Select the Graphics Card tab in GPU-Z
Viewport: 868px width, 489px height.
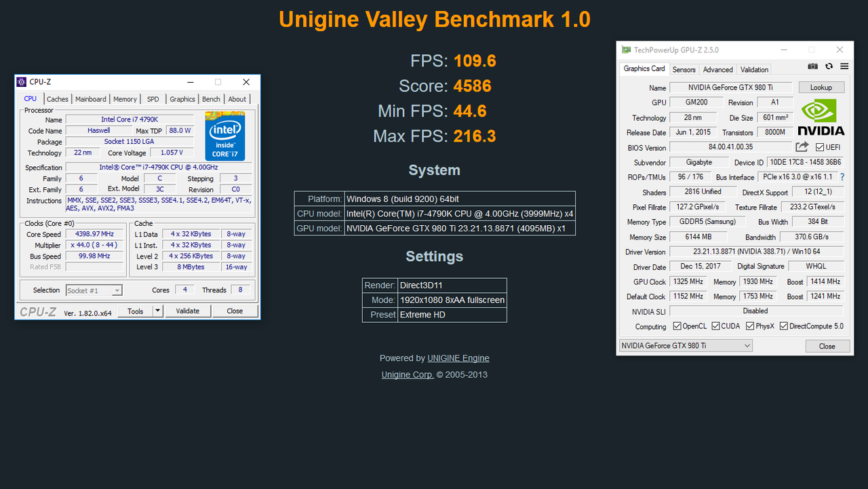point(644,69)
